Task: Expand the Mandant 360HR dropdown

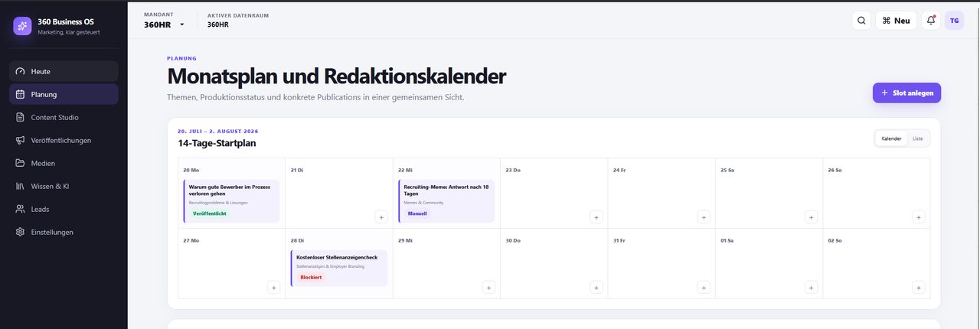Action: (164, 24)
